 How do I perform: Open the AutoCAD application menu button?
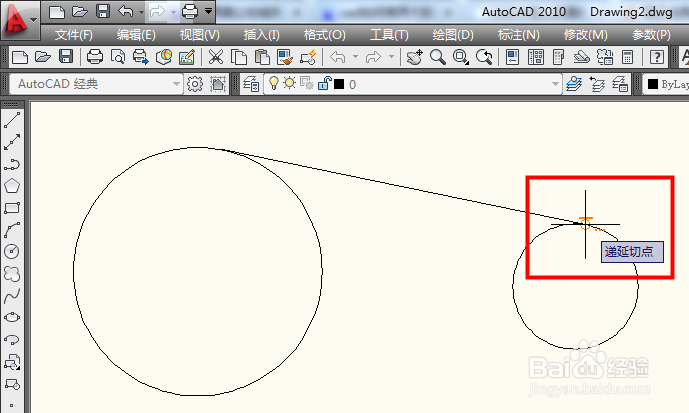pos(20,19)
